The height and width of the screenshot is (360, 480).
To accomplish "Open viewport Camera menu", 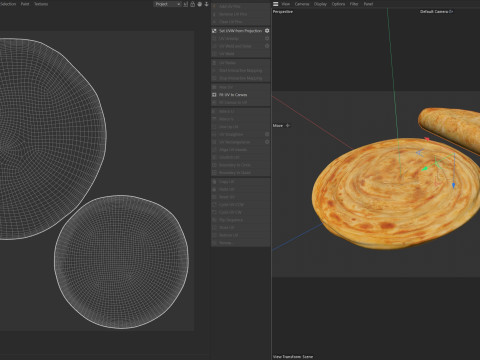I will [302, 4].
